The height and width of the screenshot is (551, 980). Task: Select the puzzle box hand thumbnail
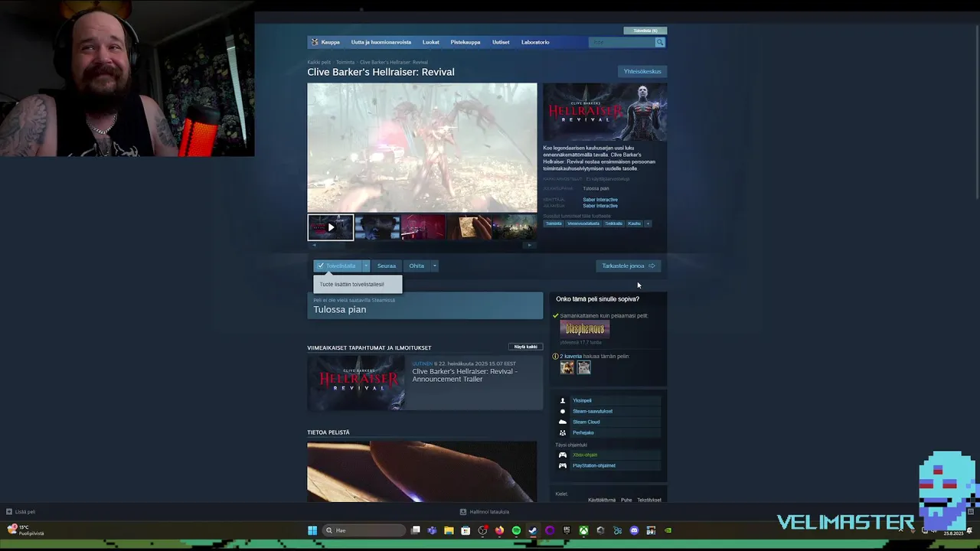(469, 227)
